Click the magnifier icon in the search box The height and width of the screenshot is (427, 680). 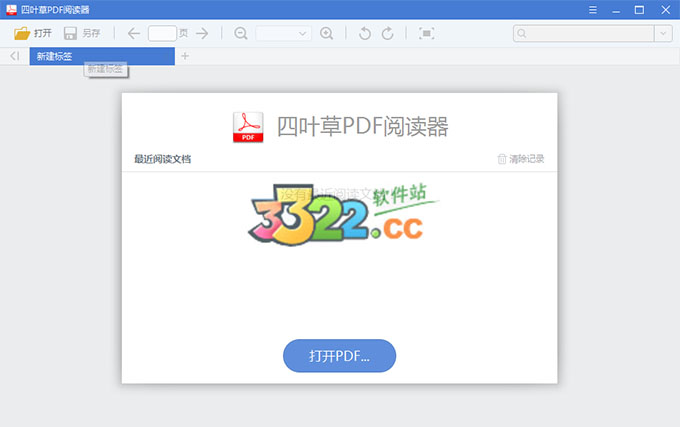(x=522, y=33)
